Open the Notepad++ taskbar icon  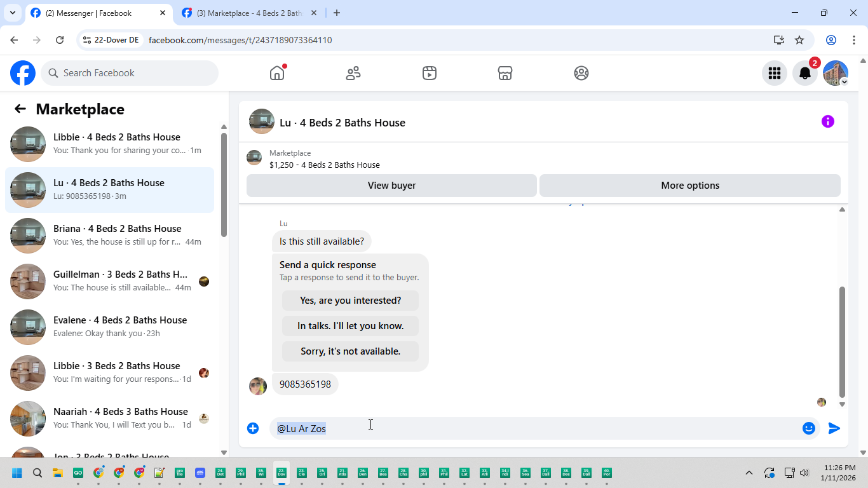(159, 473)
